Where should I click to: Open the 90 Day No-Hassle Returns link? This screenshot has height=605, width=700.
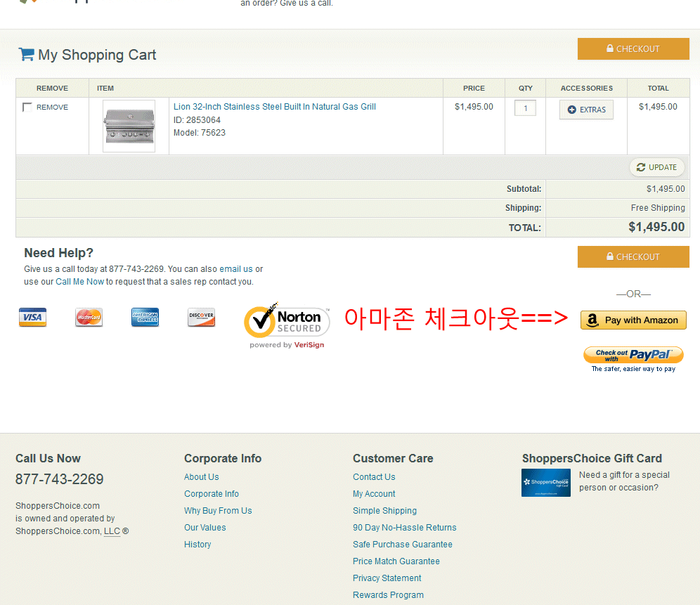pyautogui.click(x=404, y=528)
